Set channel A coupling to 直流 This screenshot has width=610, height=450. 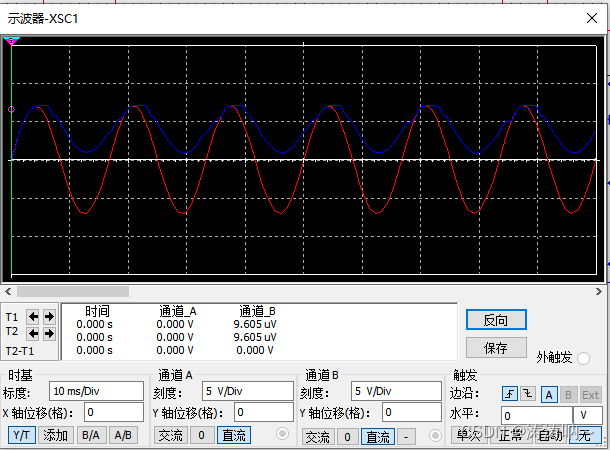pyautogui.click(x=234, y=435)
